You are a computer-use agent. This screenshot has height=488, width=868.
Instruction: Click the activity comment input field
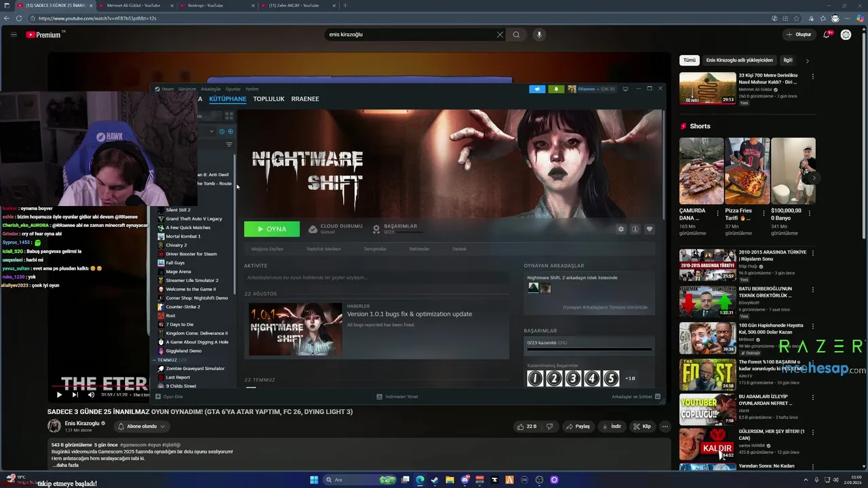tap(376, 277)
